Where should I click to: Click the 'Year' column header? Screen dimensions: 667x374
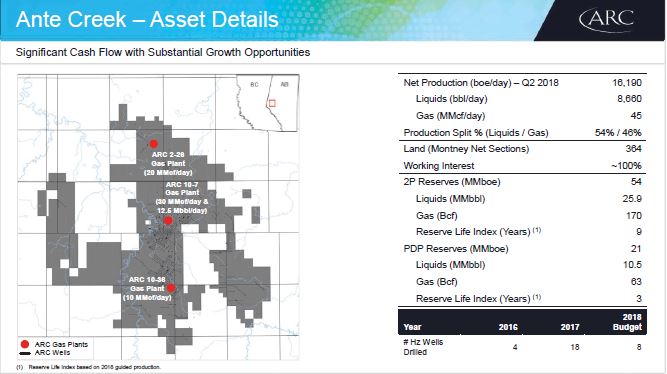[x=412, y=327]
